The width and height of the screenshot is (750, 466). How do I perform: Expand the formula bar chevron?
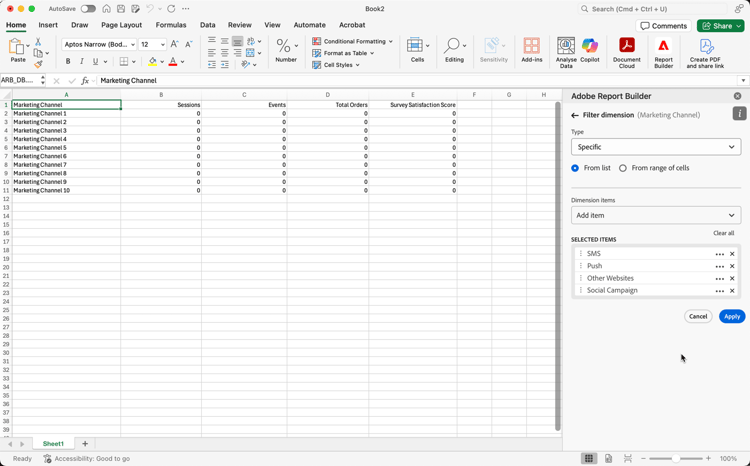(x=743, y=80)
